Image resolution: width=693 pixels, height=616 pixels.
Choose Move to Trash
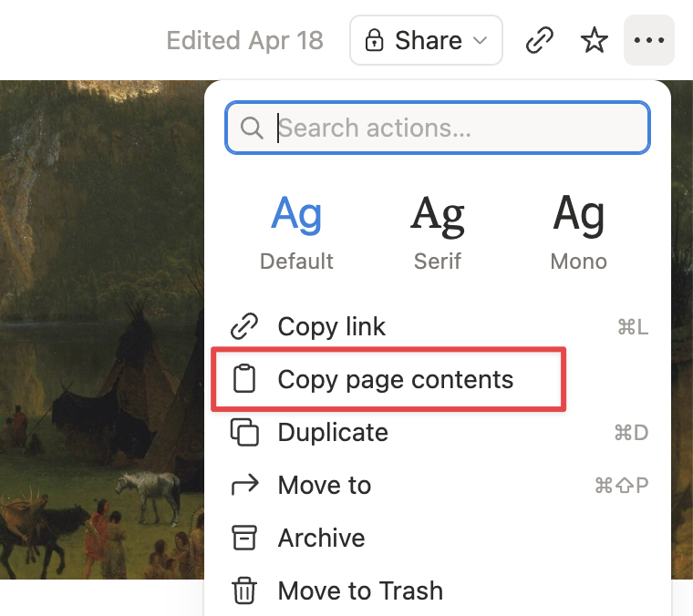438,590
